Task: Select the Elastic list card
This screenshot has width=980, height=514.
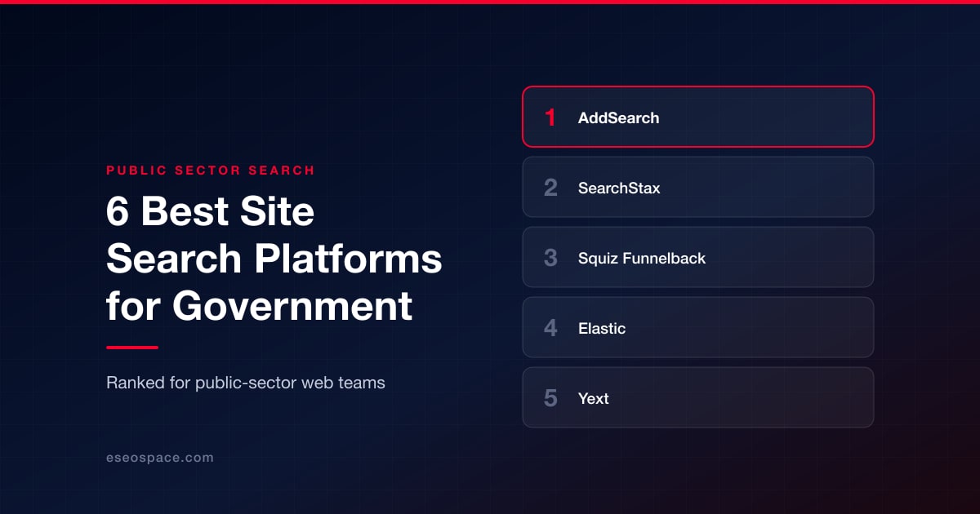Action: (698, 327)
